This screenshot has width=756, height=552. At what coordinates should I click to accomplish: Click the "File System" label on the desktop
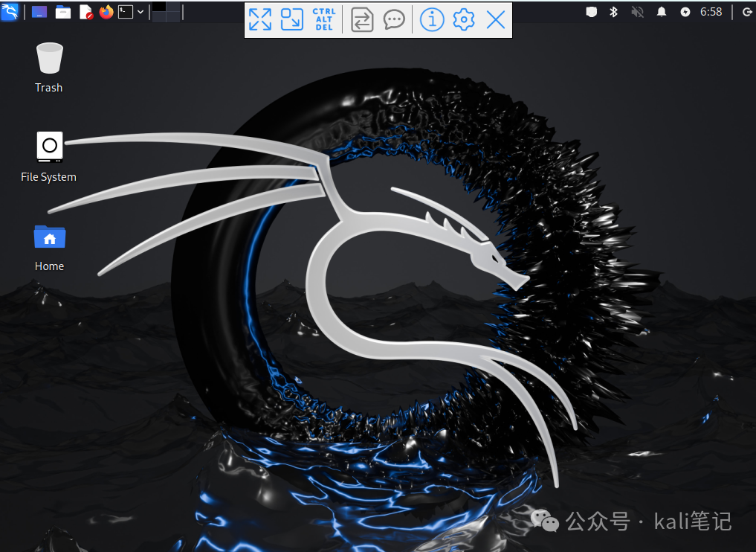pos(49,177)
